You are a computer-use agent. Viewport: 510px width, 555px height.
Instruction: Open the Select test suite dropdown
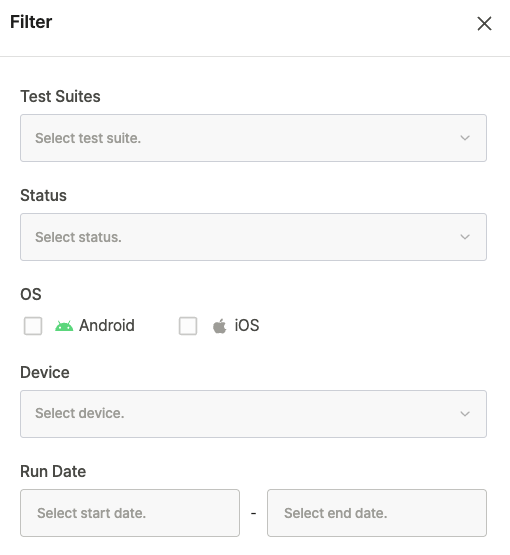tap(253, 138)
